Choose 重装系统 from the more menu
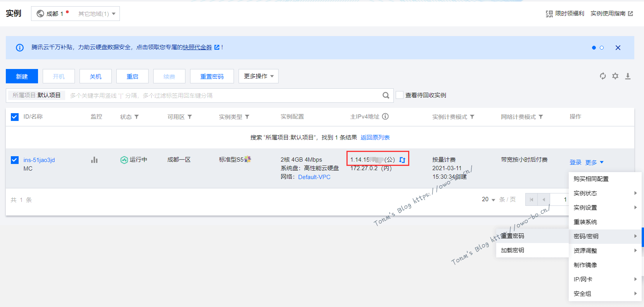This screenshot has width=644, height=307. coord(585,222)
